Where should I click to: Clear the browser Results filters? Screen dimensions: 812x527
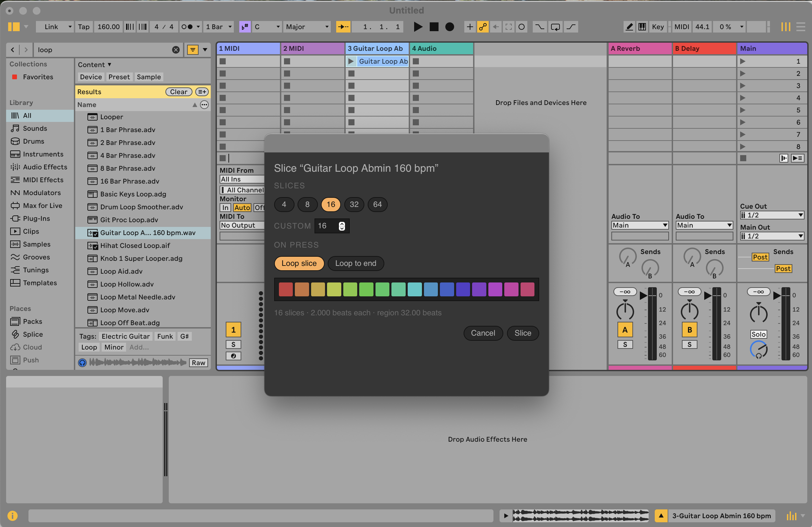[x=179, y=92]
